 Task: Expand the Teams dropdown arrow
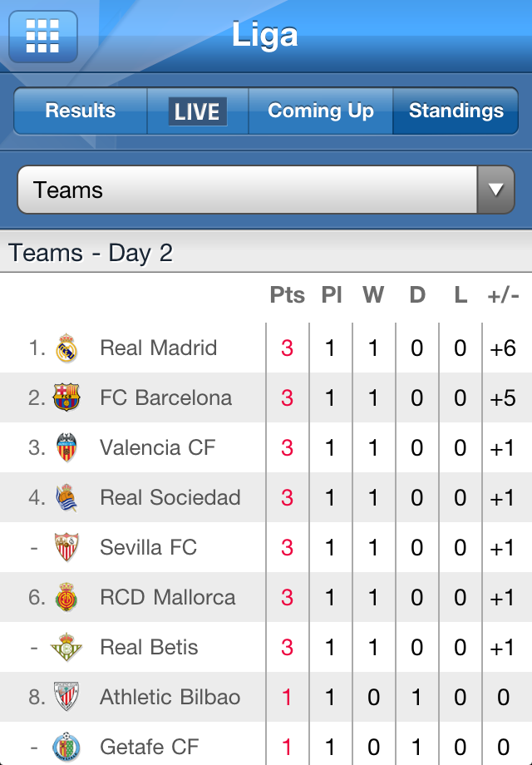[495, 190]
